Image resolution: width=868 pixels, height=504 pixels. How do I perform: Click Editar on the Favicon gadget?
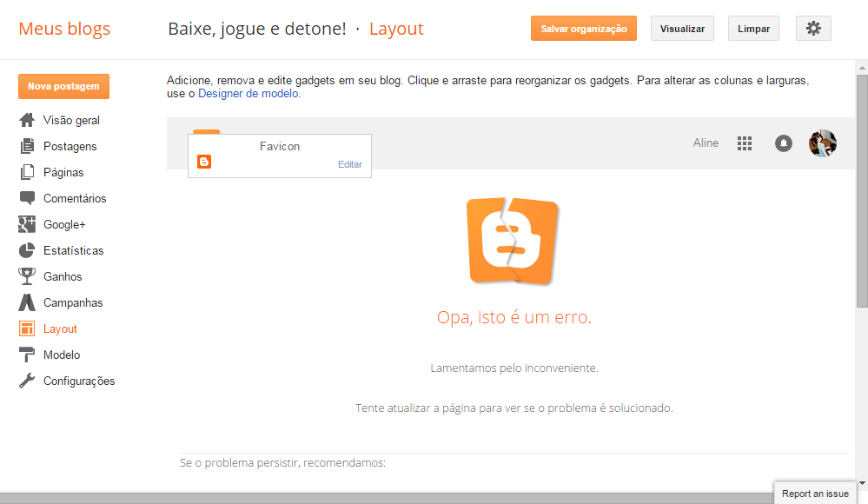click(350, 164)
